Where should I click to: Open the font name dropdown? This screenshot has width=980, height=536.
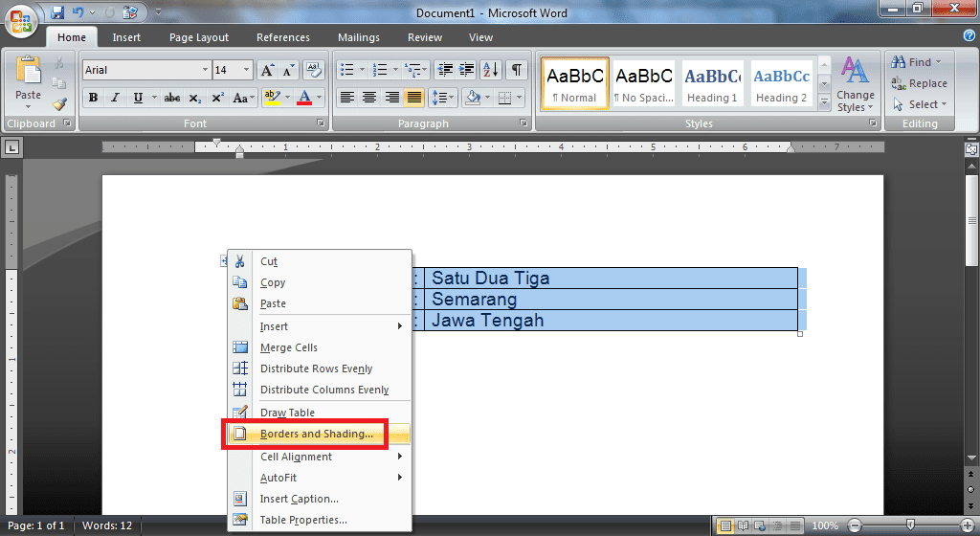pos(205,70)
